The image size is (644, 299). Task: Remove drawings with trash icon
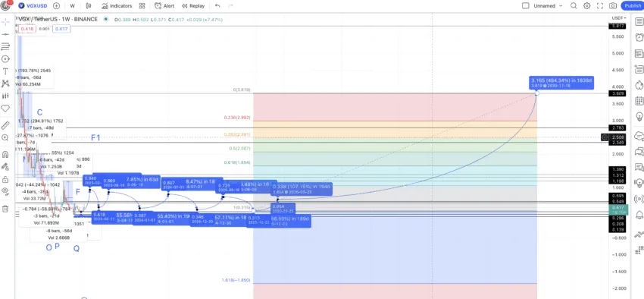[x=5, y=209]
